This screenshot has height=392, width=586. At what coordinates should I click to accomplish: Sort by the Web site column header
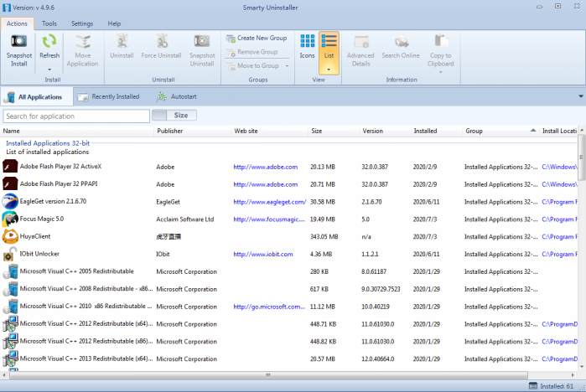[270, 131]
